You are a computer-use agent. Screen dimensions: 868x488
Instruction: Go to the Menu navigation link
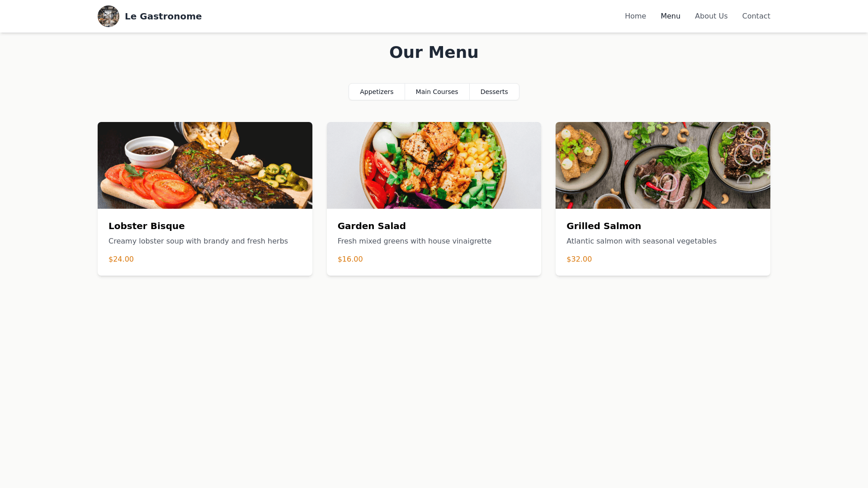click(x=670, y=16)
